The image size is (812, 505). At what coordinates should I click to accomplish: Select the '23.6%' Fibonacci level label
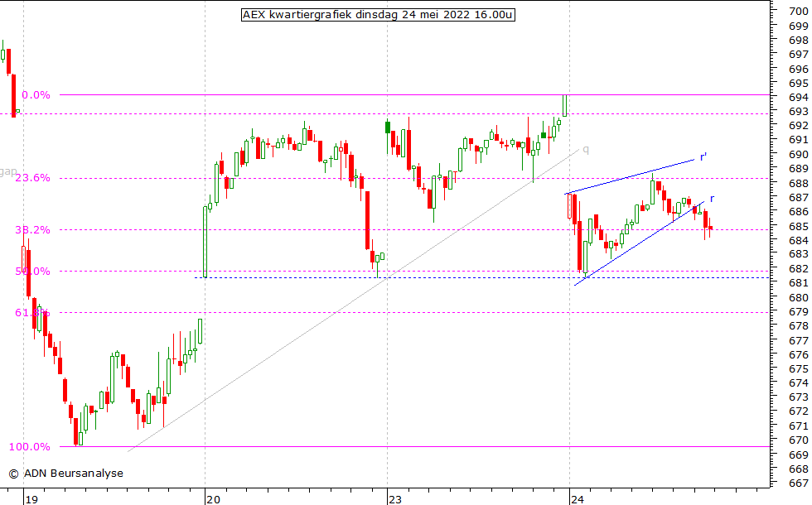click(x=32, y=178)
